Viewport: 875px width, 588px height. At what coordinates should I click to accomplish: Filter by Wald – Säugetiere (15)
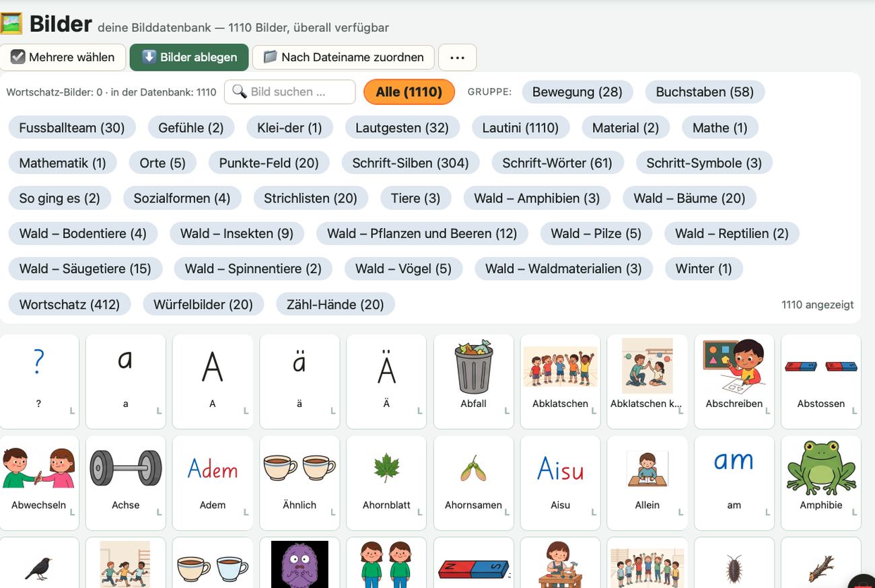point(85,268)
